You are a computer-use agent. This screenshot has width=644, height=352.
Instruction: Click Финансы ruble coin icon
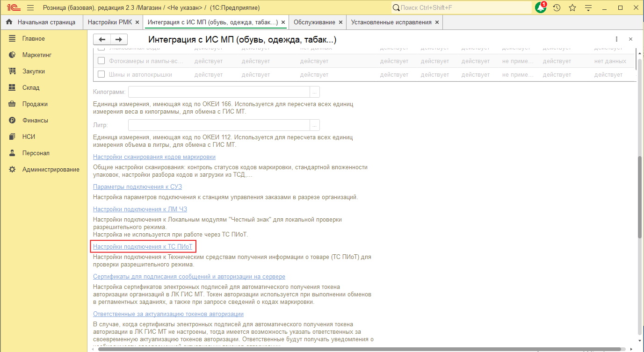[13, 120]
